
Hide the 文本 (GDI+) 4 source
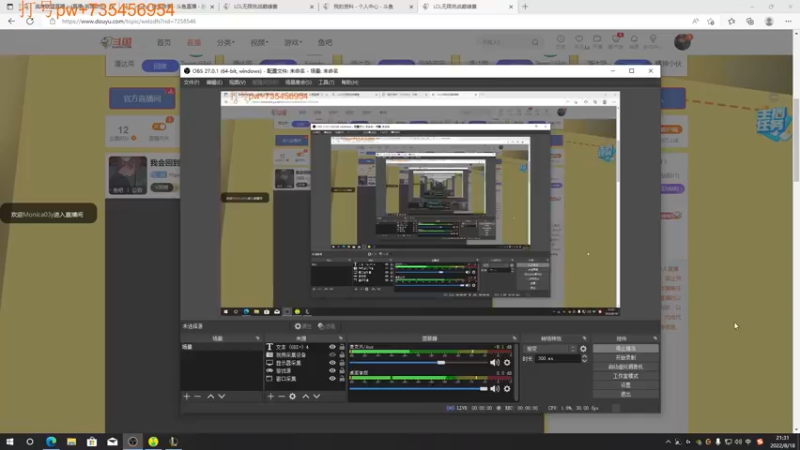click(332, 347)
